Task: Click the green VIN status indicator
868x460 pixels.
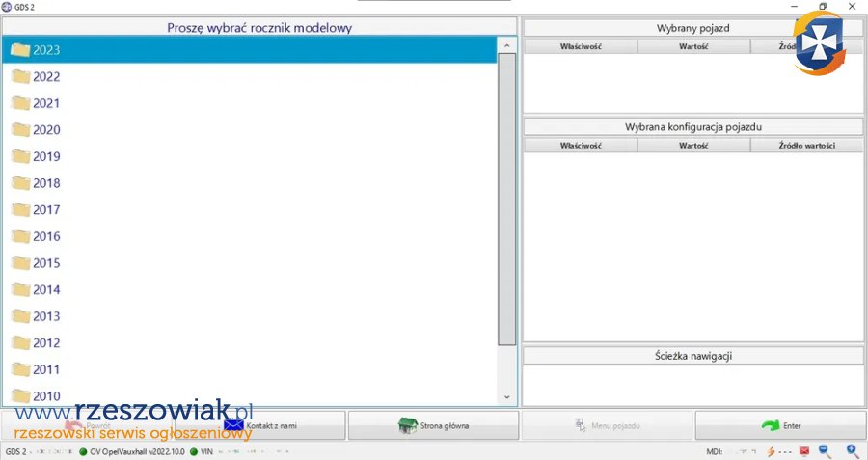Action: tap(194, 450)
